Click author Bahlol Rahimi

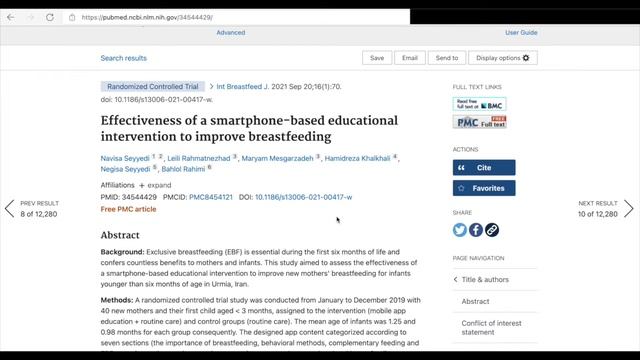click(183, 169)
